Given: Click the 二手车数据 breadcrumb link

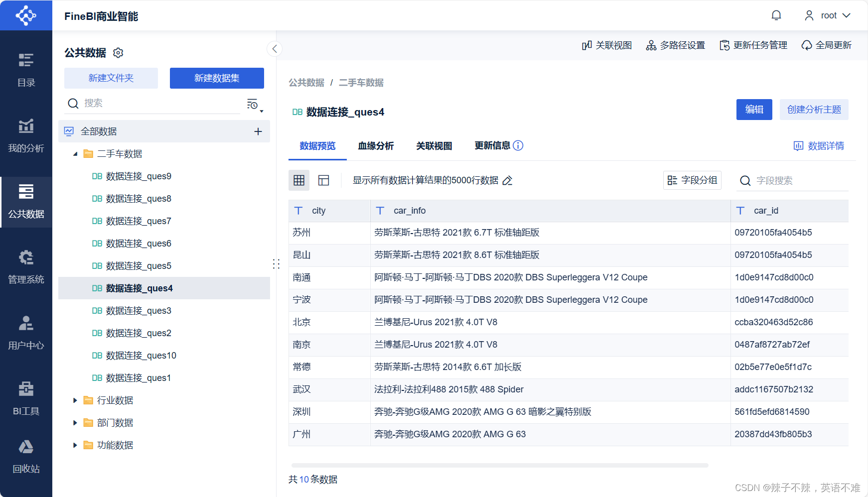Looking at the screenshot, I should pos(361,83).
